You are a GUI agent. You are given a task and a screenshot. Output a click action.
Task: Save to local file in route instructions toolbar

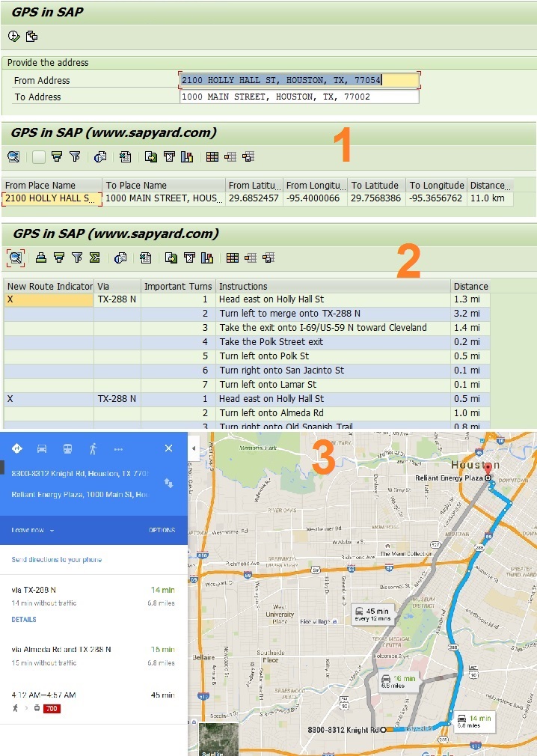[x=171, y=258]
